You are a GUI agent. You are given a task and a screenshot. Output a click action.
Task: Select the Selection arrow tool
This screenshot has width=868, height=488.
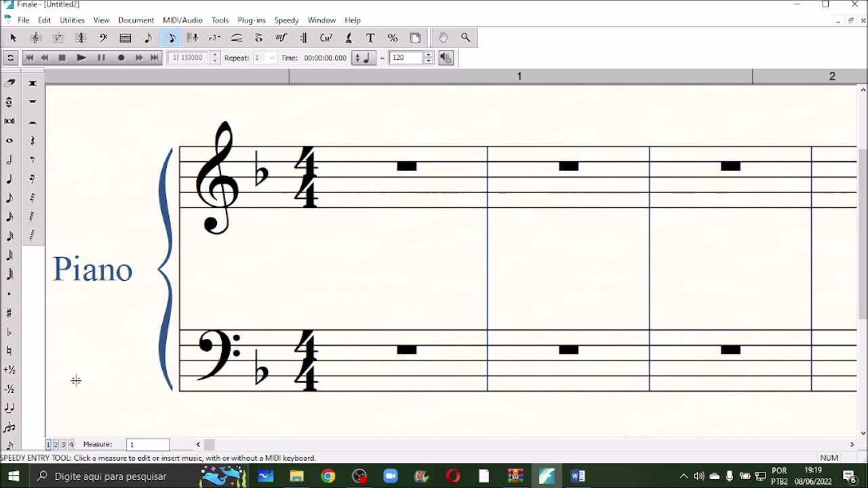click(13, 38)
